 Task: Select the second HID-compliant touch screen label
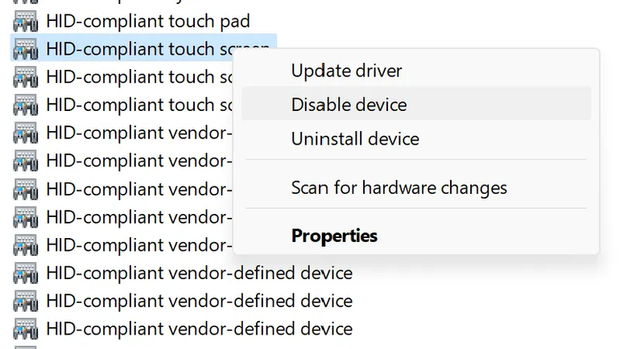point(139,76)
